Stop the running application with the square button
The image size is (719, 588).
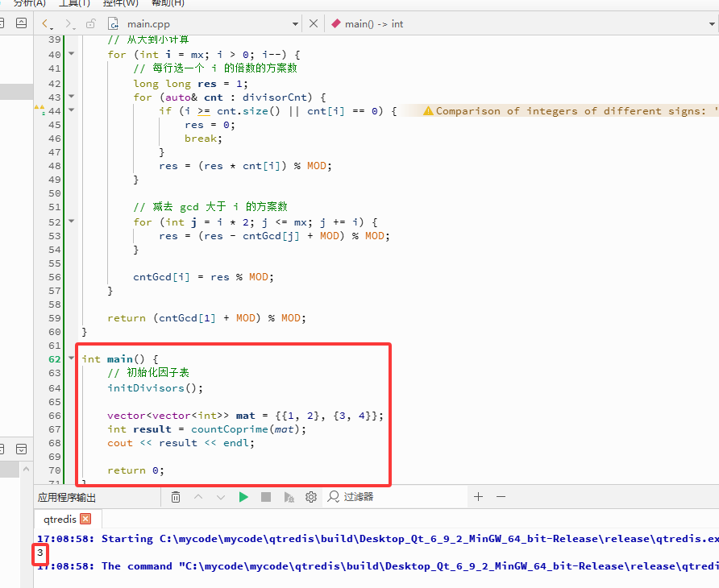click(x=266, y=497)
